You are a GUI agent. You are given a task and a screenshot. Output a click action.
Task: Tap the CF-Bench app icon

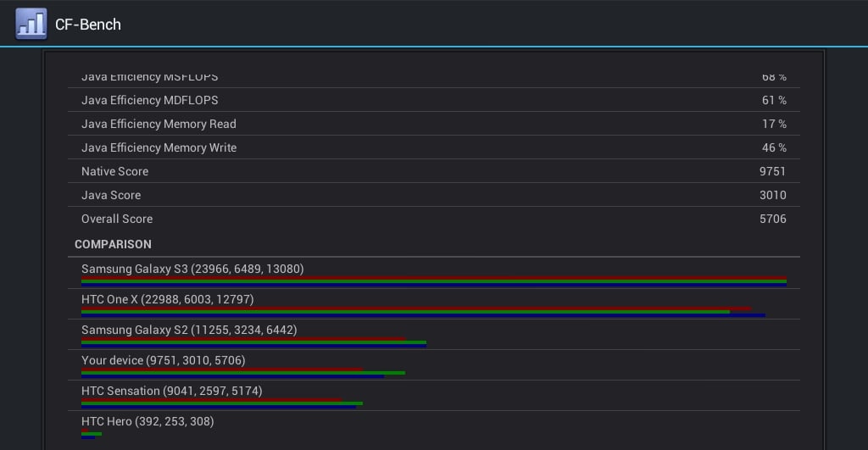coord(31,24)
